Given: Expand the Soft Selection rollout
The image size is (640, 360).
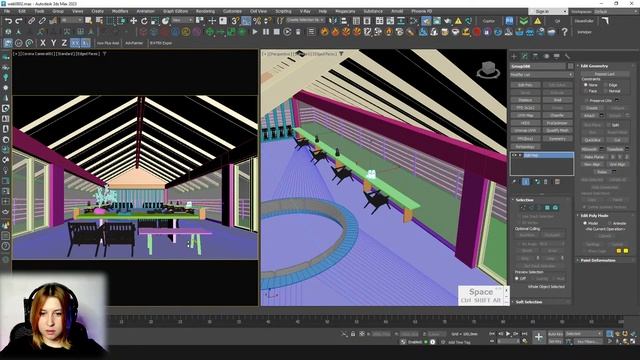Looking at the screenshot, I should click(x=541, y=302).
